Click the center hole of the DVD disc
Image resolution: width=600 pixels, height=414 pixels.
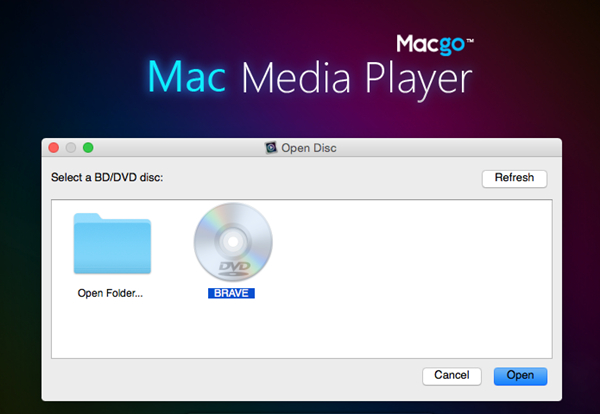(x=232, y=239)
